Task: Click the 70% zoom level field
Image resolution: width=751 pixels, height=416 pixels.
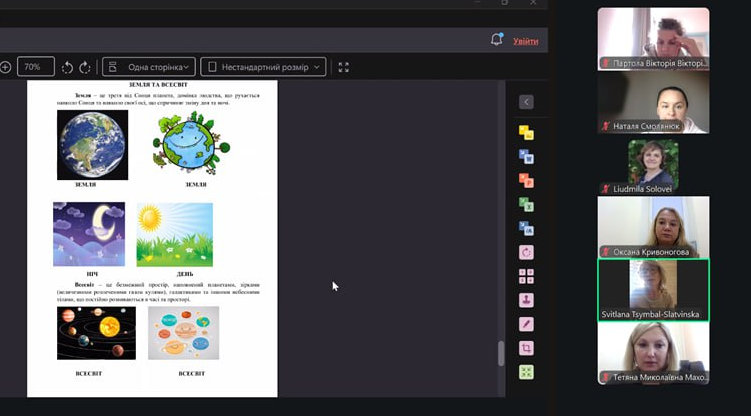Action: [x=34, y=67]
